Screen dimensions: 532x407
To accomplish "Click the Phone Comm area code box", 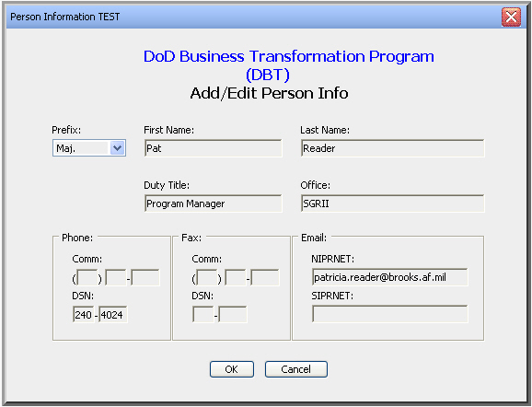I will [x=87, y=278].
